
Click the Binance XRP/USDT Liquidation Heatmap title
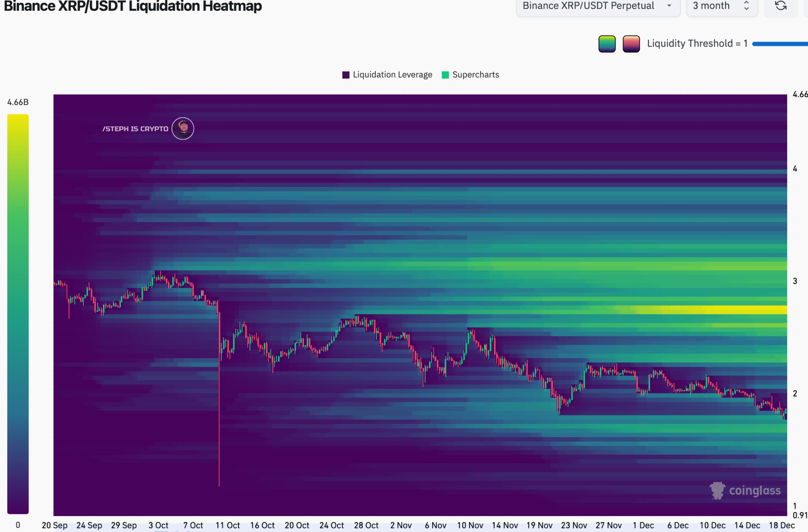tap(134, 6)
